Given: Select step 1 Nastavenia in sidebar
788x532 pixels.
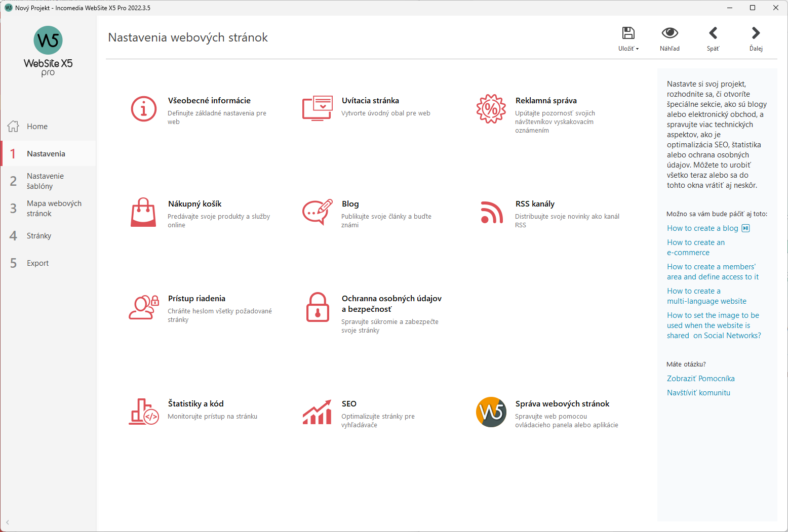Looking at the screenshot, I should point(48,153).
